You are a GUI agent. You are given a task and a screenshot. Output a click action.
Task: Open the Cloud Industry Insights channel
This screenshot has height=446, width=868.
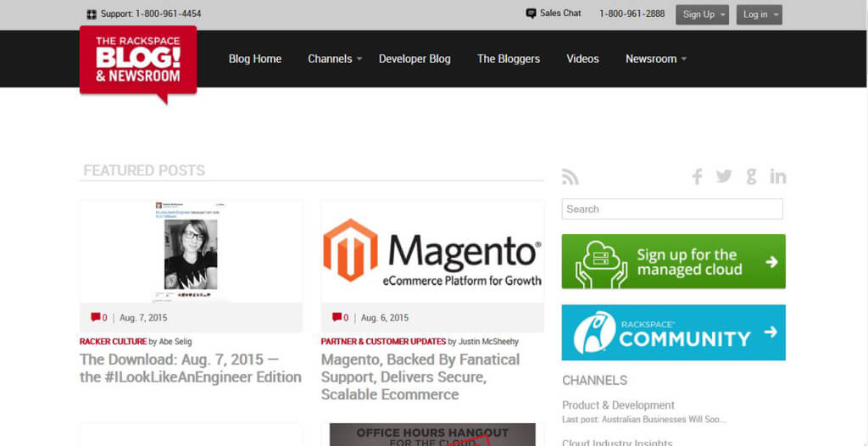617,443
